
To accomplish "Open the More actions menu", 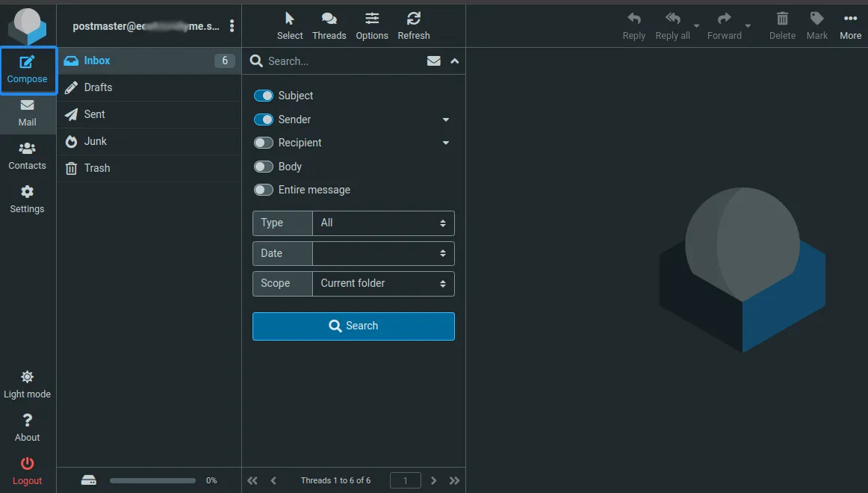I will coord(850,26).
